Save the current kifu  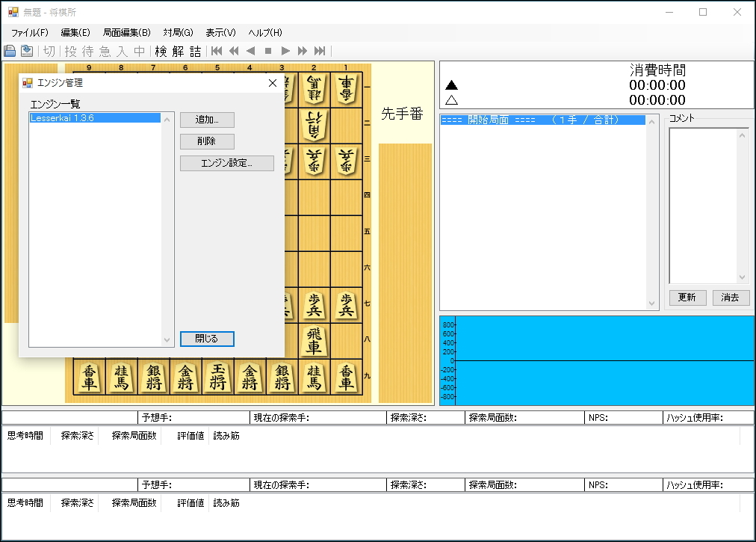click(26, 50)
